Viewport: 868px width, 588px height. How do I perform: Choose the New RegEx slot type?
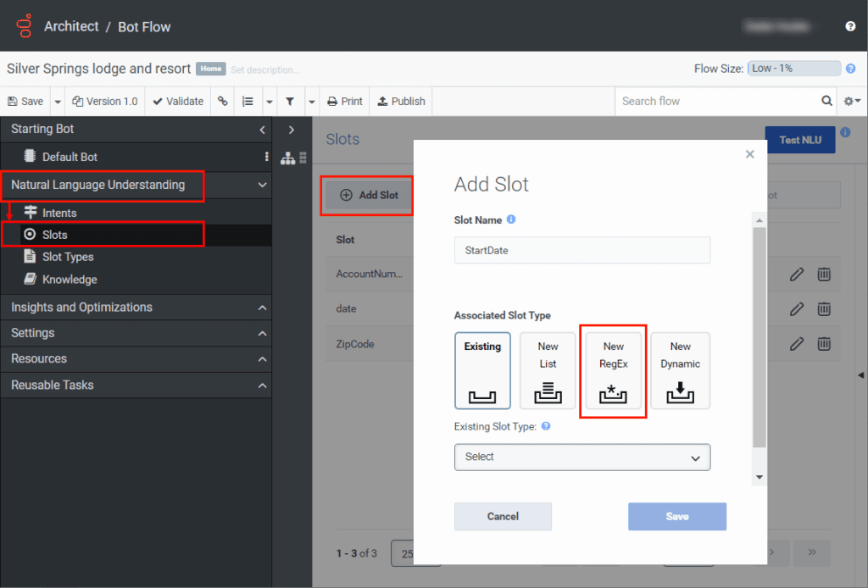pyautogui.click(x=614, y=370)
